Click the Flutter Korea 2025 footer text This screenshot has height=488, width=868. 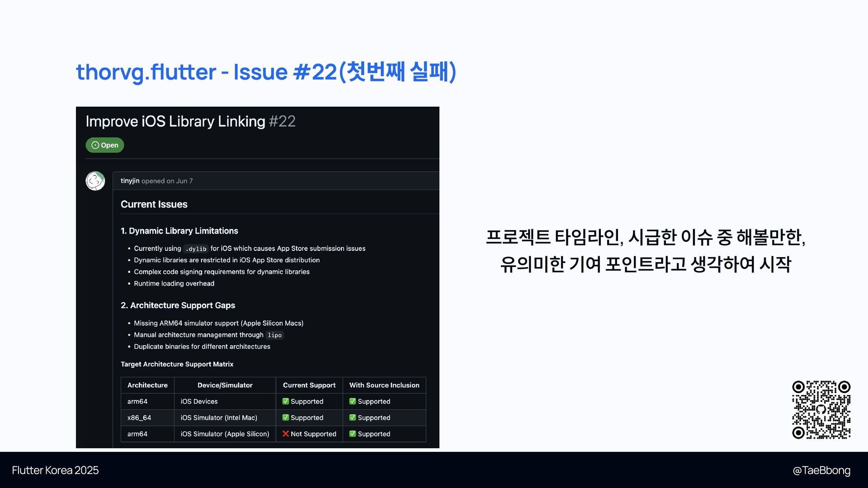click(55, 470)
